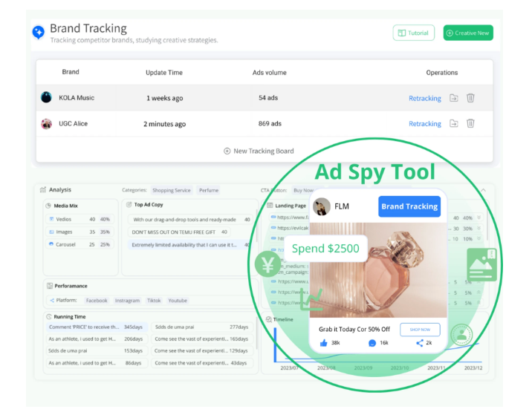Collapse the Analysis panel with chevron

[x=483, y=190]
